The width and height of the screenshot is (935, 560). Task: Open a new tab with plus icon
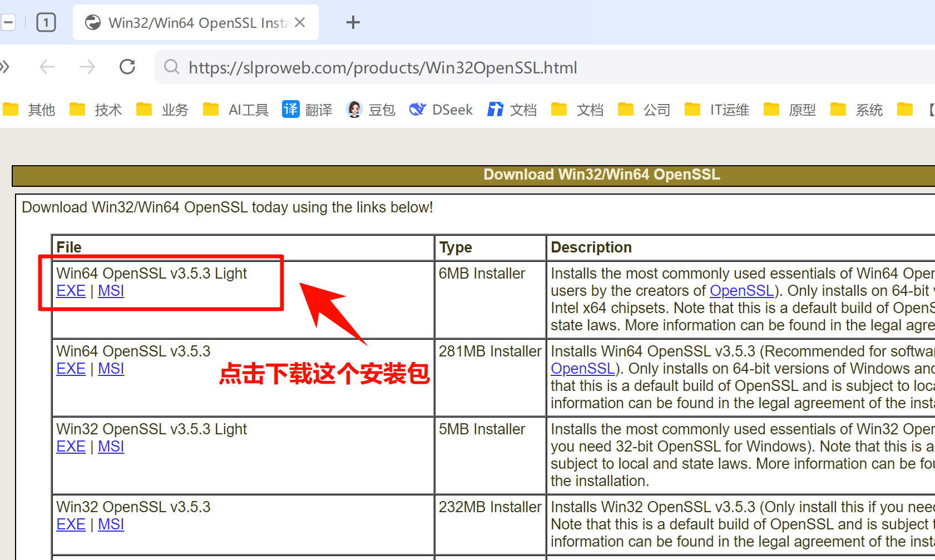pyautogui.click(x=353, y=23)
